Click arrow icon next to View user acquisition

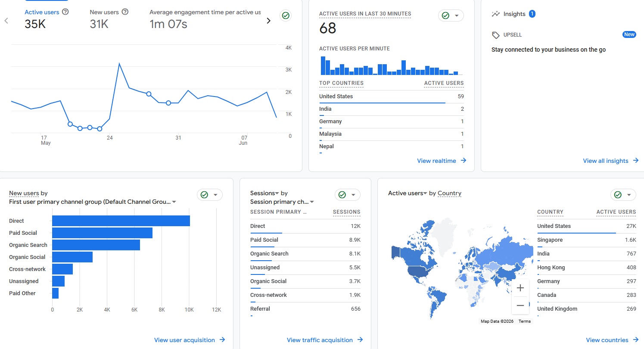coord(222,340)
